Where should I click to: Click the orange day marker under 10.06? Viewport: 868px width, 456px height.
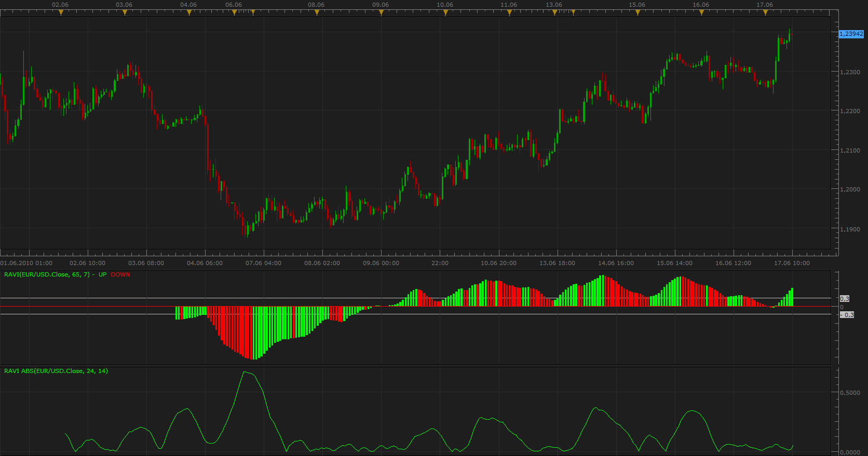click(x=445, y=12)
